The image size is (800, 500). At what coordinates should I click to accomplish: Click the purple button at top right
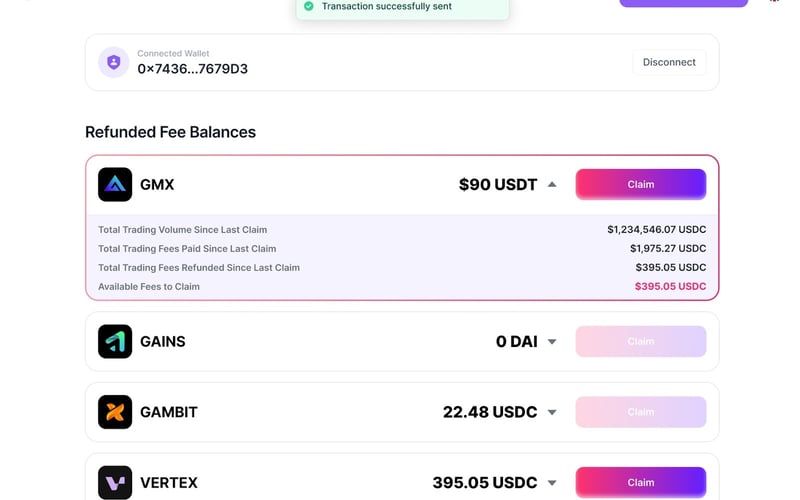click(683, 3)
